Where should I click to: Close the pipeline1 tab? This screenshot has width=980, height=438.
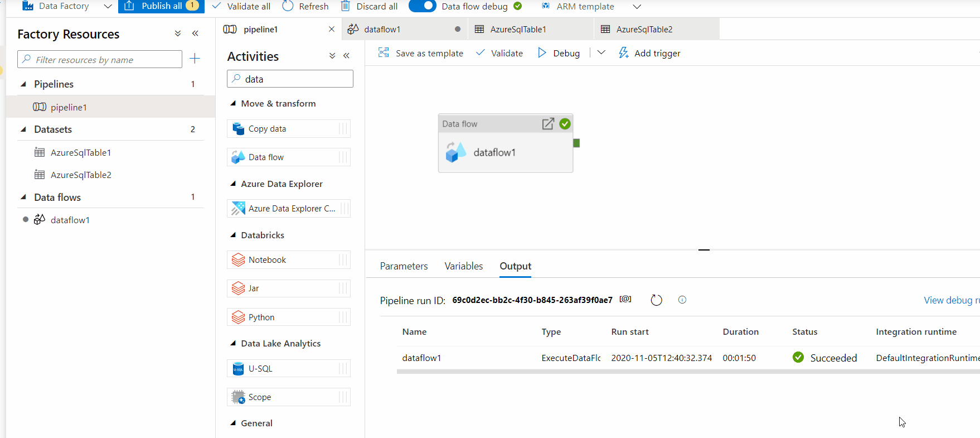332,29
